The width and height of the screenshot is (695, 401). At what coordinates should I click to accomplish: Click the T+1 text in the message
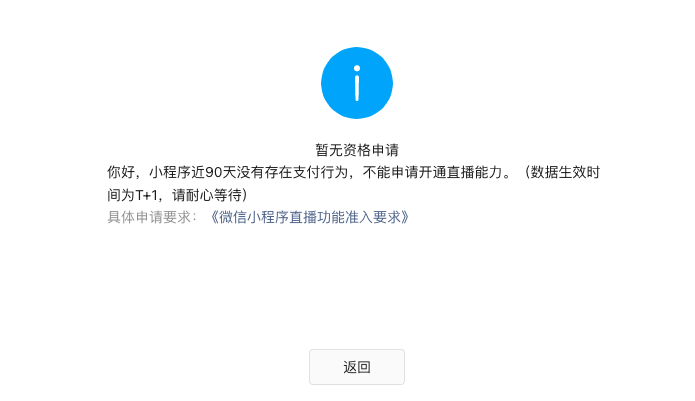tap(146, 195)
